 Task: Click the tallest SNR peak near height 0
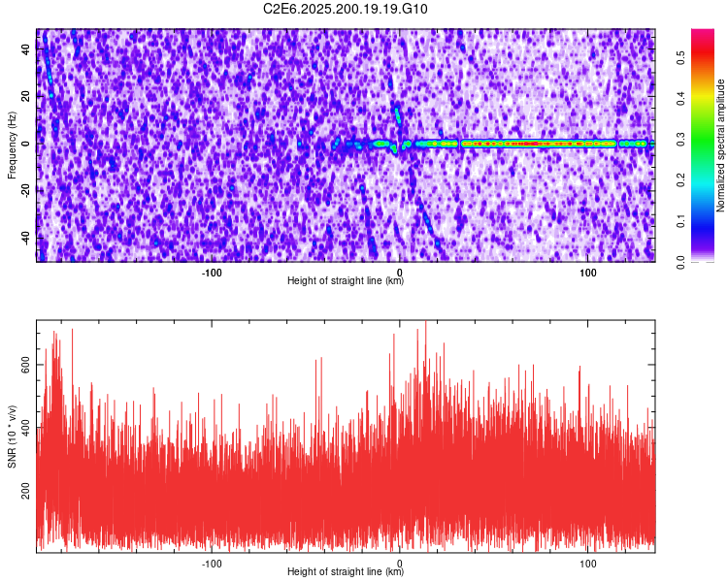(426, 353)
